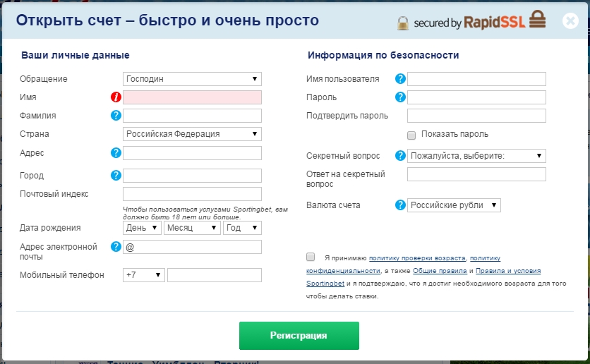The image size is (590, 364).
Task: Click the email address field with @
Action: [192, 247]
